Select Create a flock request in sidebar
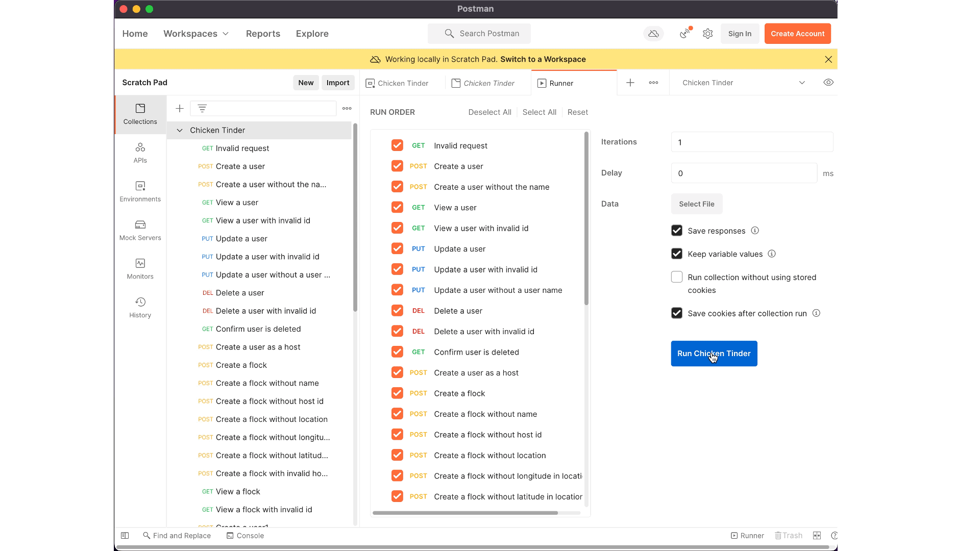Image resolution: width=980 pixels, height=551 pixels. click(x=241, y=365)
